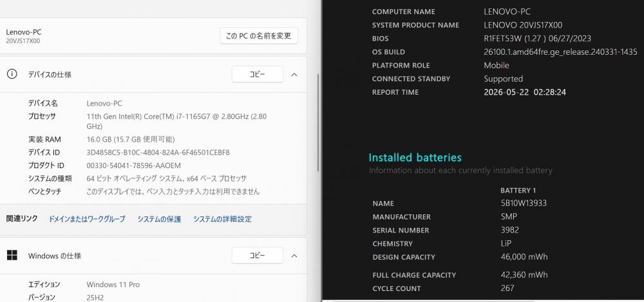Click the rename this PC button

(259, 36)
